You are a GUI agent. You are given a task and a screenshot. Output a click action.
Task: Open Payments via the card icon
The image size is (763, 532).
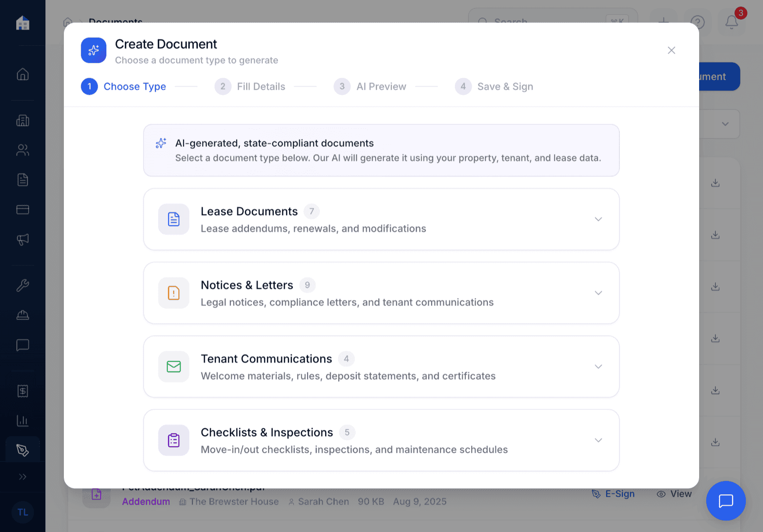coord(22,209)
